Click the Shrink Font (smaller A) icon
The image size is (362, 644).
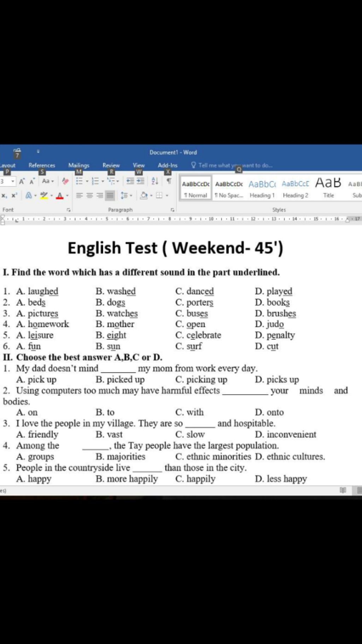tap(32, 181)
